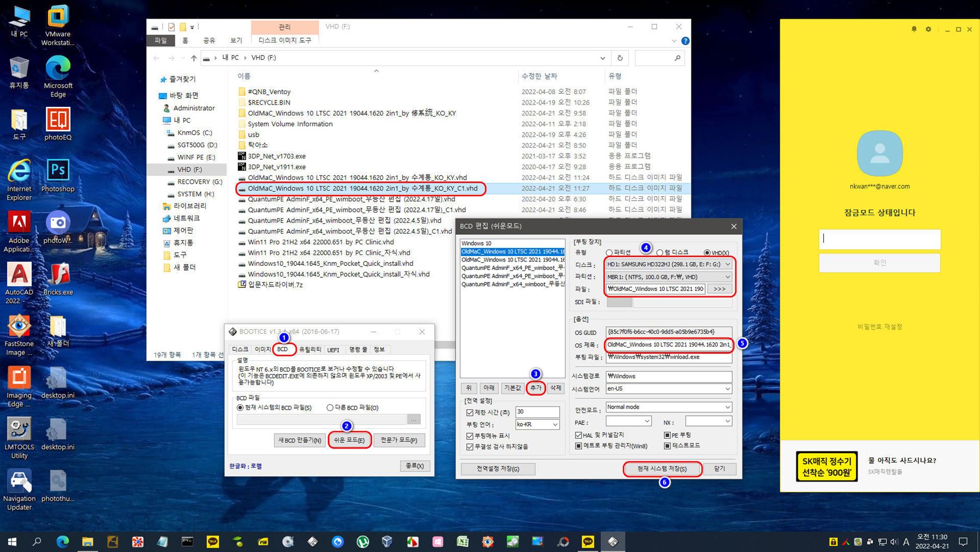Select RECOVERY (G:) in Explorer tree
Image resolution: width=980 pixels, height=552 pixels.
tap(199, 182)
